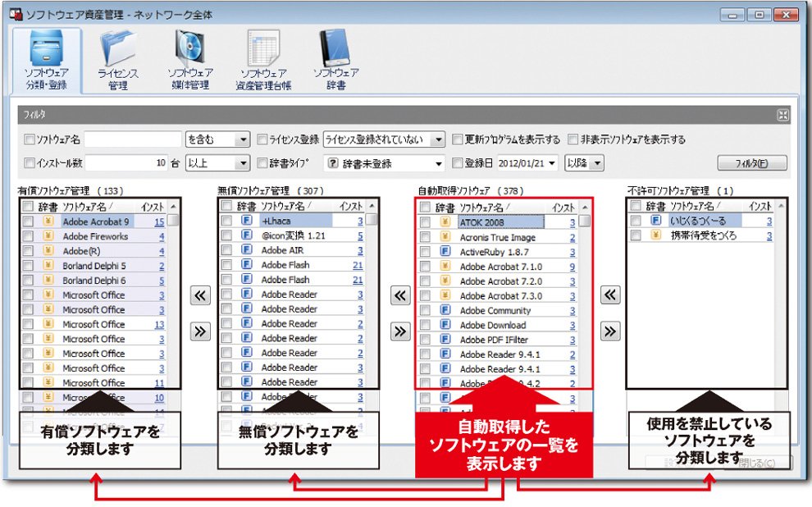
Task: Click the « button beside 不許可ソフトウェア list
Action: click(610, 295)
